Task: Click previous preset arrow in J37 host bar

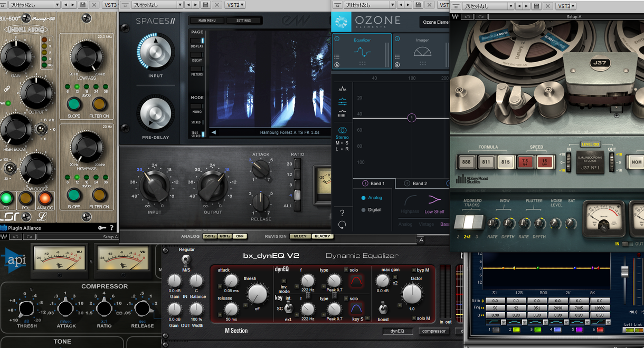Action: [519, 6]
